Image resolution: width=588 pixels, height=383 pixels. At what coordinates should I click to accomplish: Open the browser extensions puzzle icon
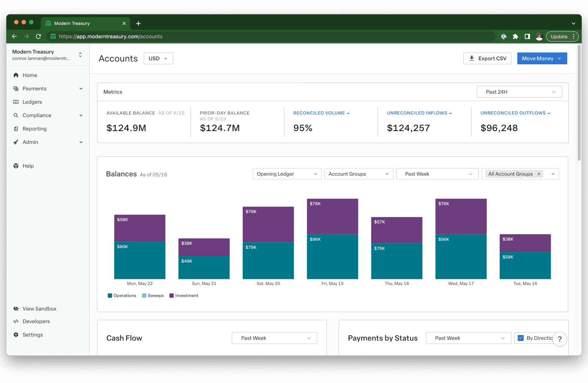point(516,37)
